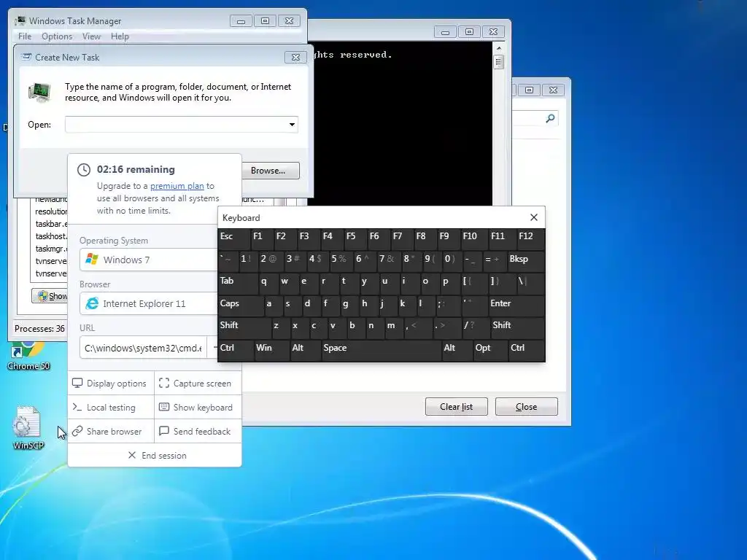
Task: Open the WinSCP desktop icon
Action: 28,427
